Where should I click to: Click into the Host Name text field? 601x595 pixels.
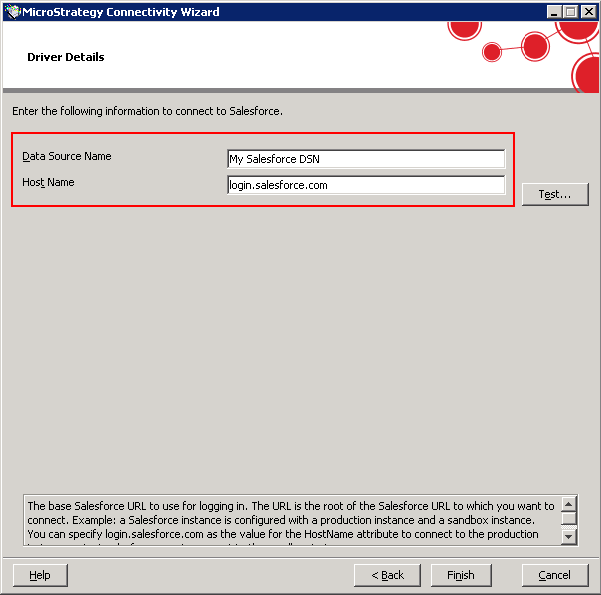coord(366,185)
